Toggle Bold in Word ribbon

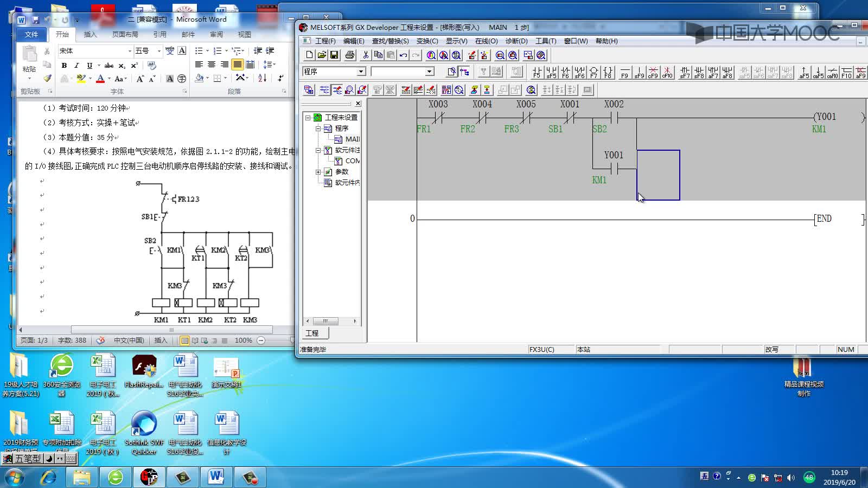(x=64, y=65)
